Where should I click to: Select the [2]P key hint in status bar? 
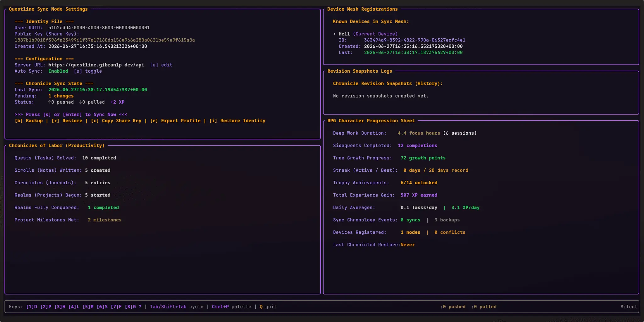(46, 307)
